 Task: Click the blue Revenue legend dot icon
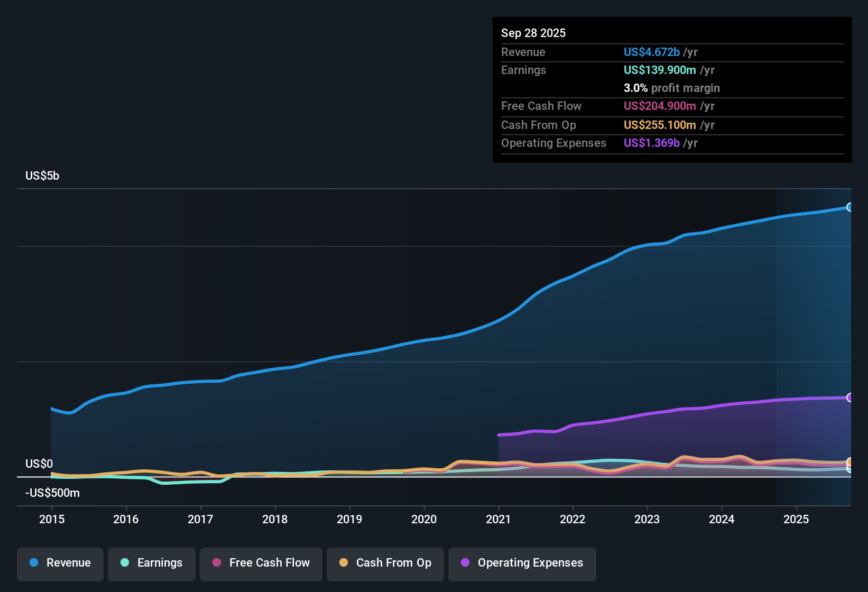(33, 563)
